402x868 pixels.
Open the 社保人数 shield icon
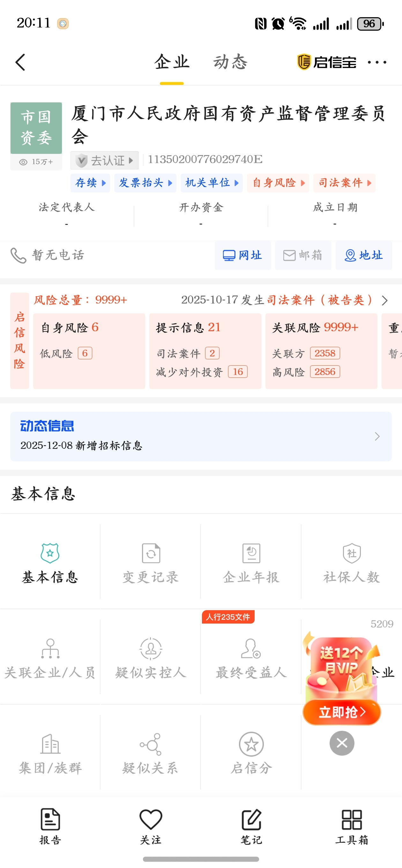click(352, 553)
